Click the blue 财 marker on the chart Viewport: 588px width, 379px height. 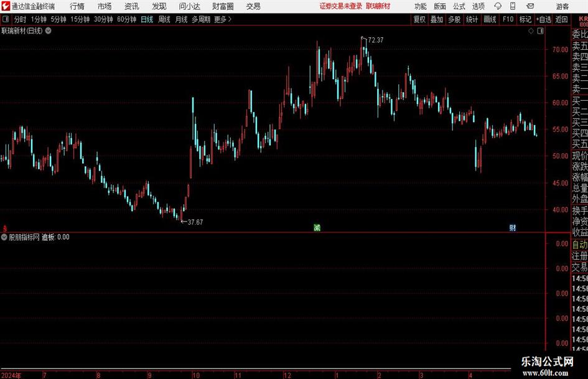(x=512, y=227)
